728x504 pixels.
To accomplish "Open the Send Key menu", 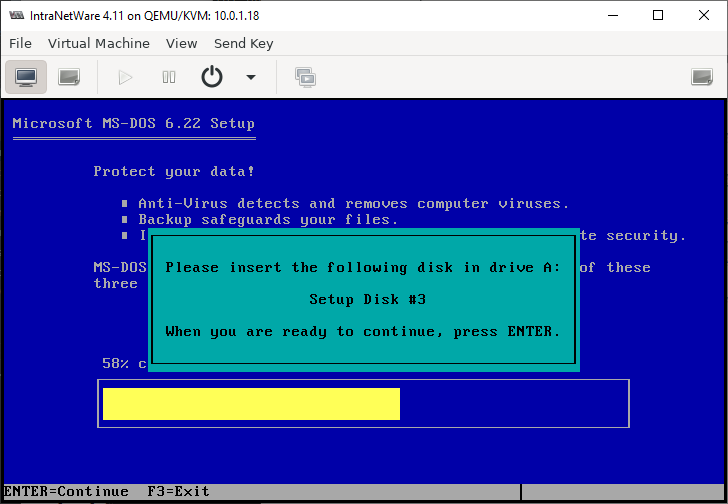I will point(243,43).
